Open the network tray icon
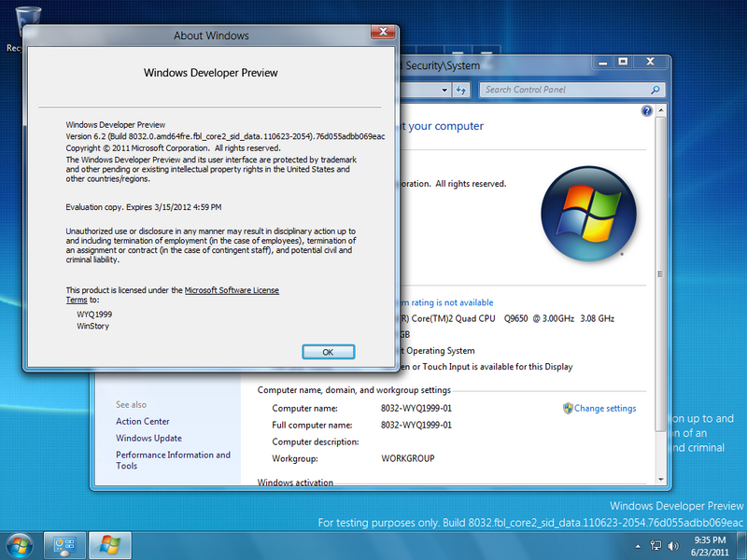Image resolution: width=747 pixels, height=560 pixels. pyautogui.click(x=656, y=546)
